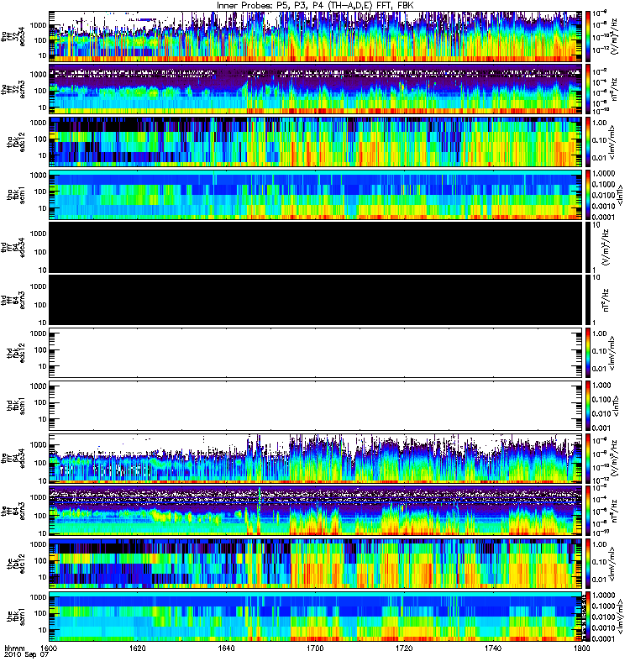Select the tha fff 32 edc34 spectrogram panel
This screenshot has height=672, width=630.
[x=315, y=36]
